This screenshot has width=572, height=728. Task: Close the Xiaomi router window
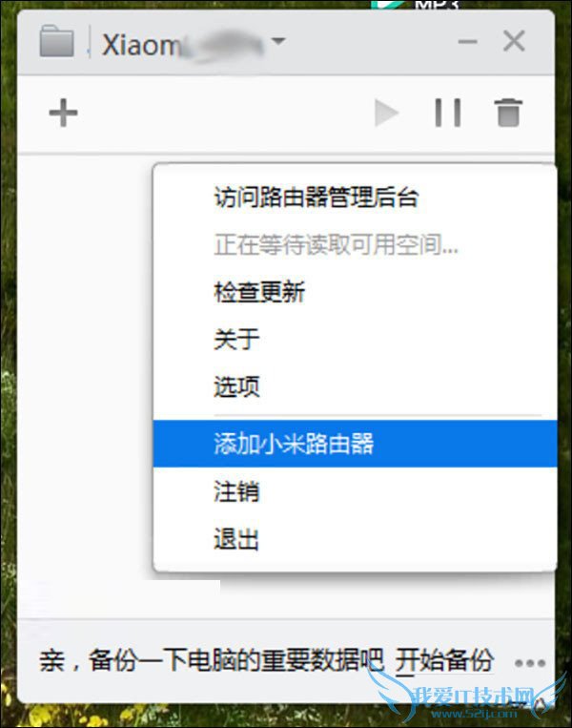click(x=514, y=41)
